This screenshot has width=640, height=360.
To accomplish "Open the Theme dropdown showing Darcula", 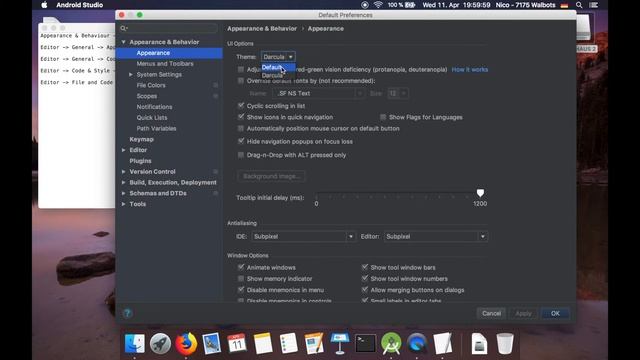I will (278, 57).
